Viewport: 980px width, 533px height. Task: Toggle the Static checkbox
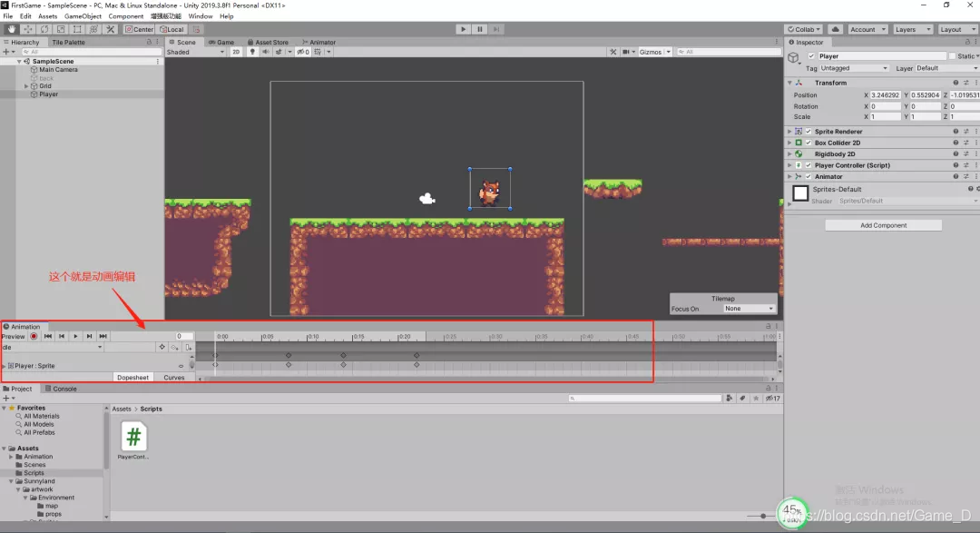pyautogui.click(x=952, y=56)
